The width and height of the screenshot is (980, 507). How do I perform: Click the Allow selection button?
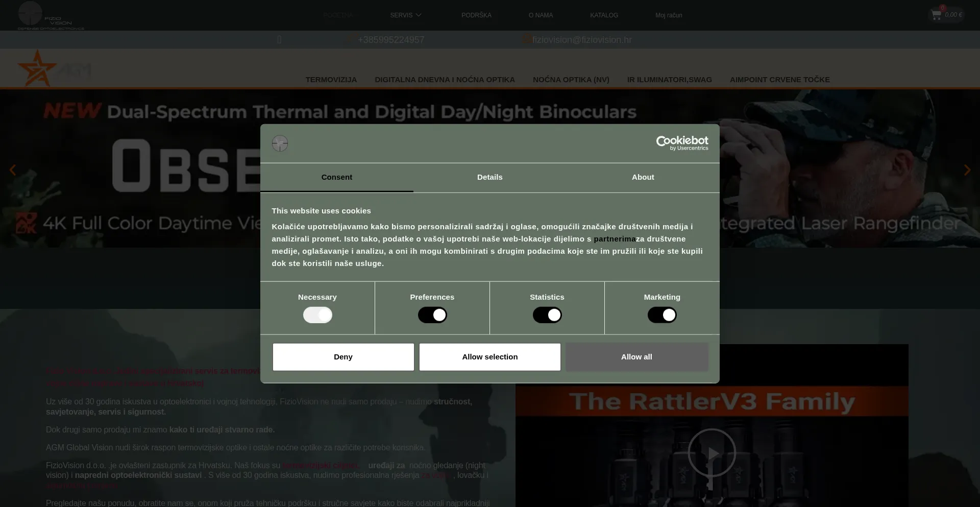coord(489,357)
